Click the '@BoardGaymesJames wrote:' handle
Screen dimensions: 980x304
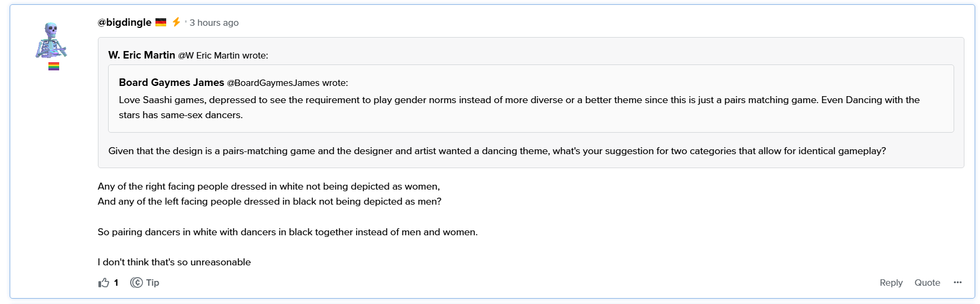click(x=288, y=83)
